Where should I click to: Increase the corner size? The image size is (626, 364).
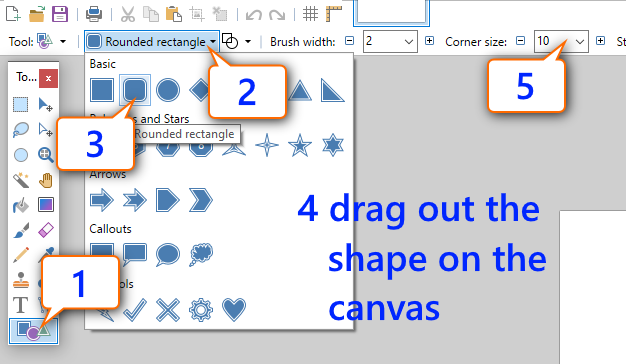tap(600, 41)
